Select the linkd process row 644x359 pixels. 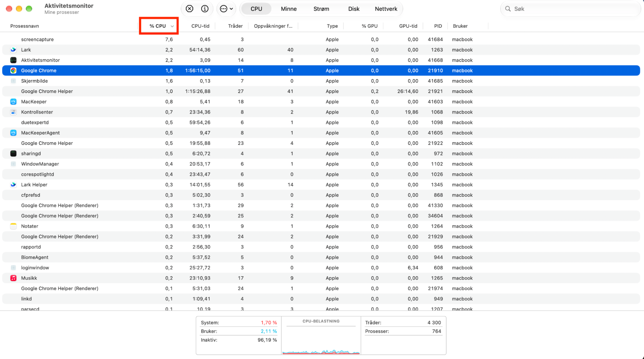pos(321,299)
